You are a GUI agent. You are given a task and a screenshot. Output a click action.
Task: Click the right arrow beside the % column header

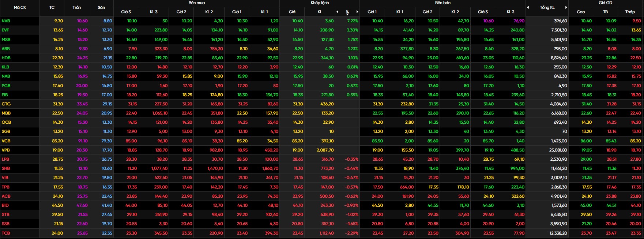coord(357,12)
